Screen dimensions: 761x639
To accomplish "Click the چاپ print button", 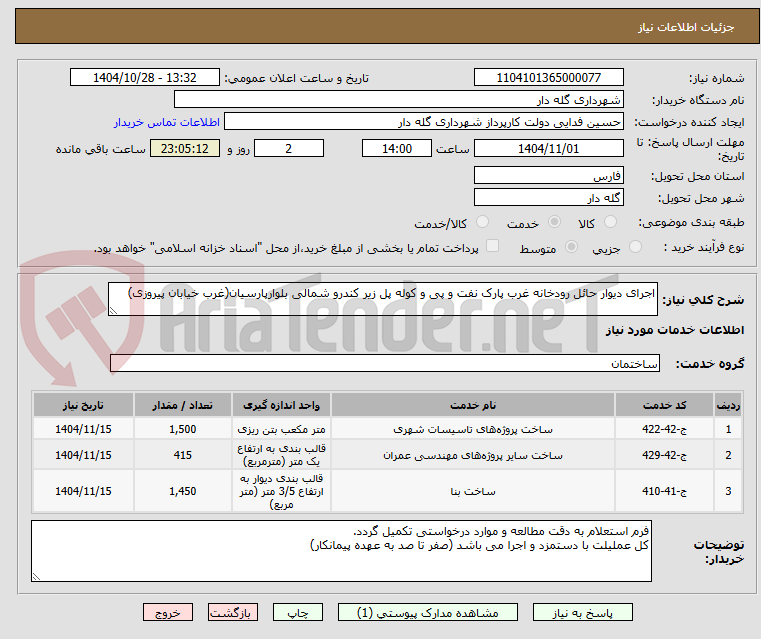I will [x=298, y=612].
